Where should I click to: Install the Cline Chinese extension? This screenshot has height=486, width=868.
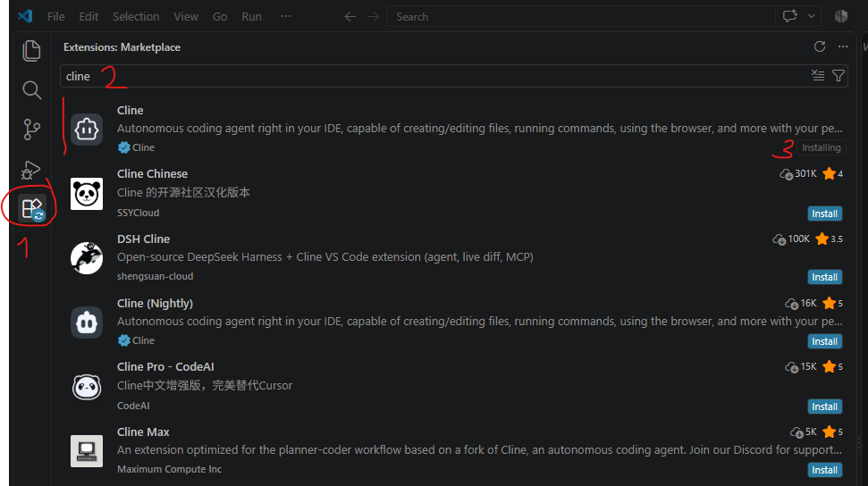(824, 214)
